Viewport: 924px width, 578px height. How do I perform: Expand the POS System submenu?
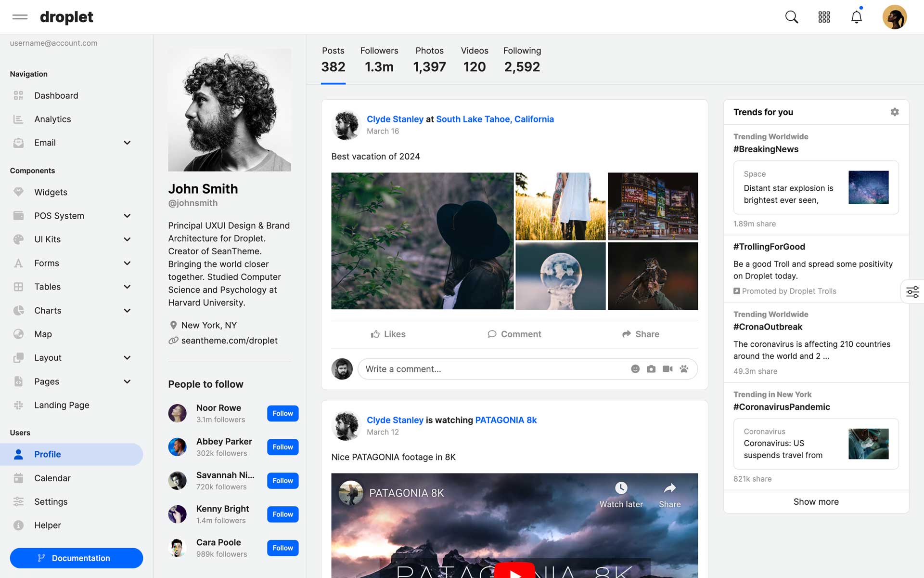[x=127, y=216]
